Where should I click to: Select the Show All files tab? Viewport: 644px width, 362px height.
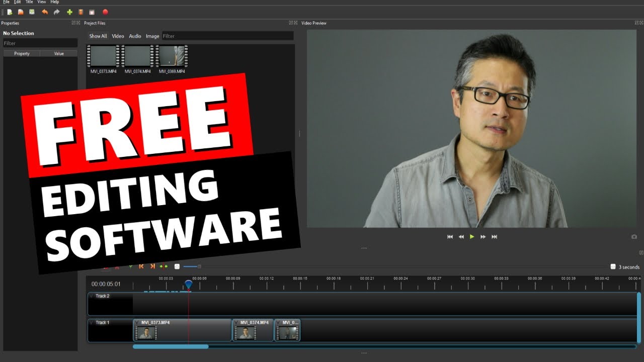click(x=98, y=36)
